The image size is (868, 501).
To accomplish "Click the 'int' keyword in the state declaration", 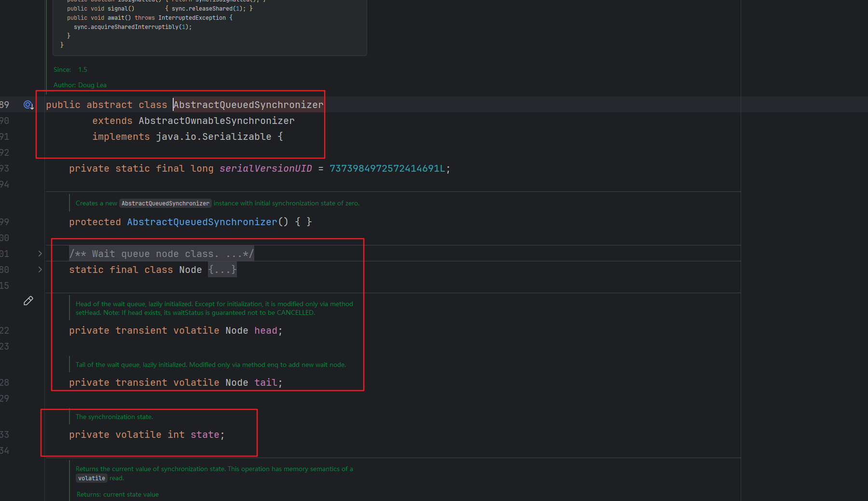I will pyautogui.click(x=176, y=435).
